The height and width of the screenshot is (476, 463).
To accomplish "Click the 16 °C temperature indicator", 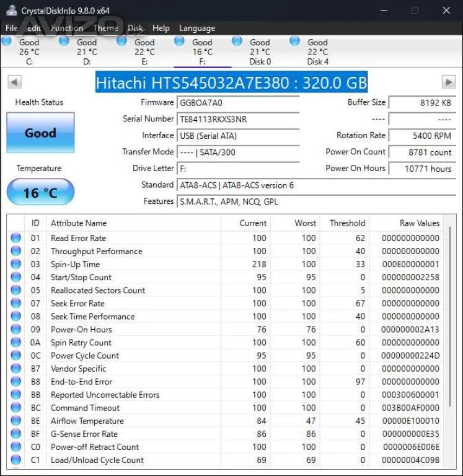I will (x=40, y=193).
